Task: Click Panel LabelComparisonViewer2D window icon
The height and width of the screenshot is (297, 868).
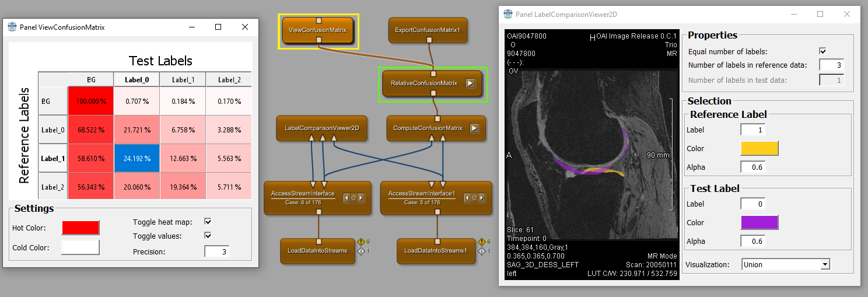Action: pyautogui.click(x=508, y=14)
